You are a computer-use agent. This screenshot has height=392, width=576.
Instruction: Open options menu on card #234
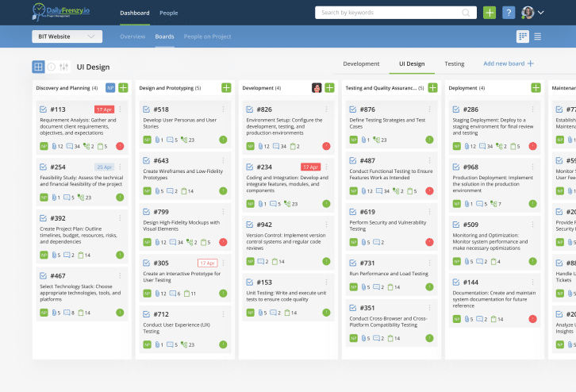click(327, 167)
